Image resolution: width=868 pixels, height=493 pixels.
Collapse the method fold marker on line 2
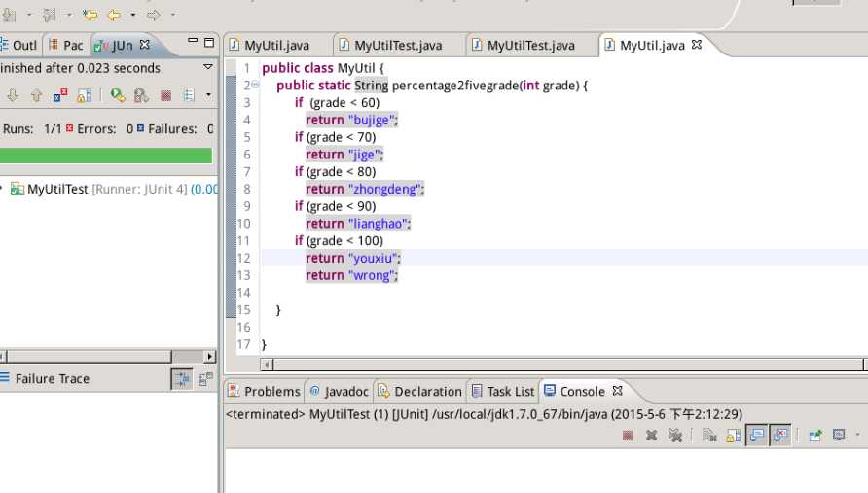pos(255,84)
